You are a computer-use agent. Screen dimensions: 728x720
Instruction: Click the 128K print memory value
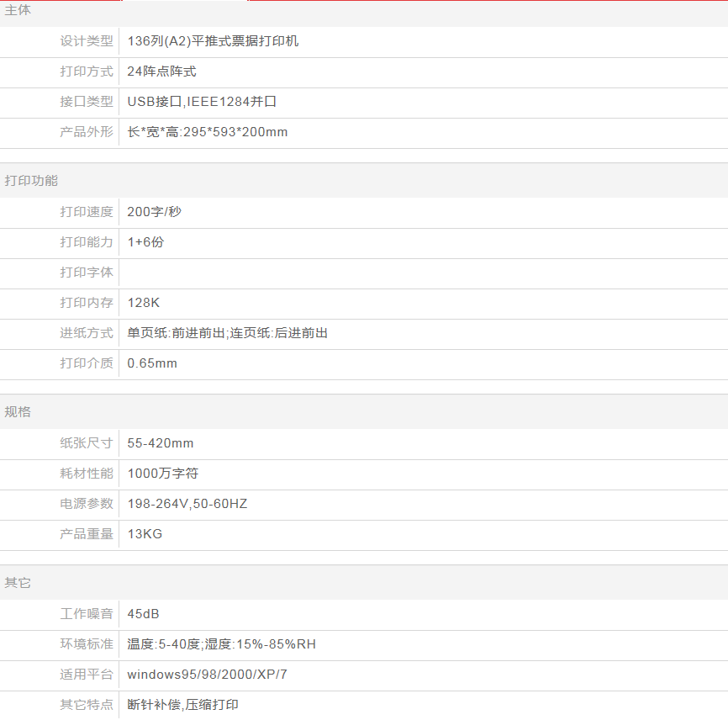pyautogui.click(x=143, y=303)
